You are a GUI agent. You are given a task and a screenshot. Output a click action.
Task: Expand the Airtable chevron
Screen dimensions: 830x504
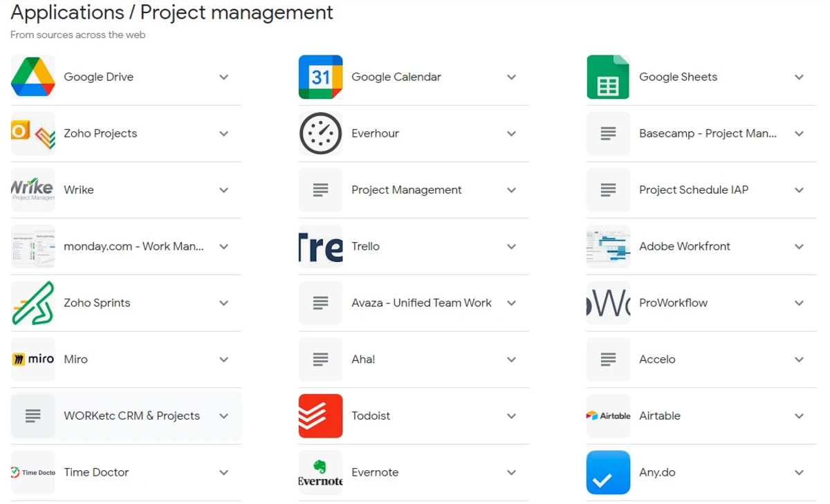(799, 416)
